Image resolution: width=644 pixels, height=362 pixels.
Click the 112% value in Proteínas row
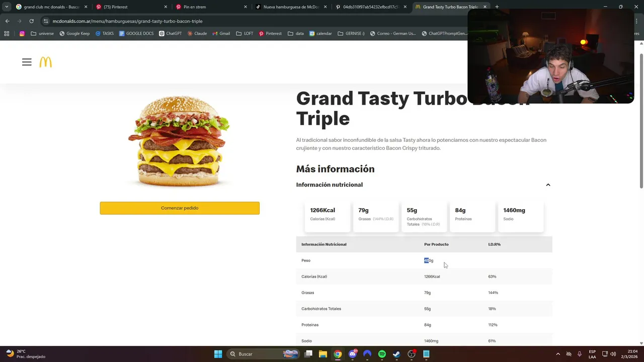coord(493,325)
